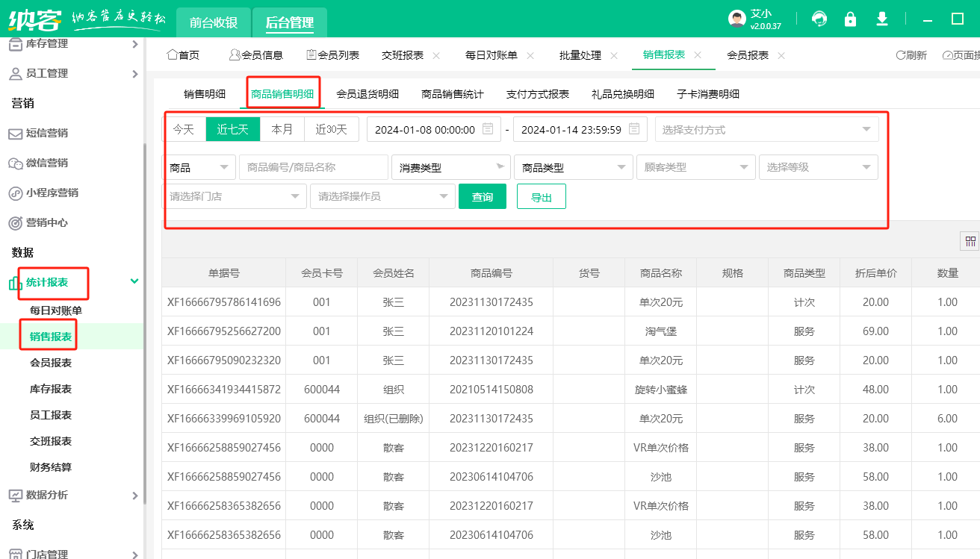Click the customer service headset icon
The image size is (980, 559).
point(819,19)
